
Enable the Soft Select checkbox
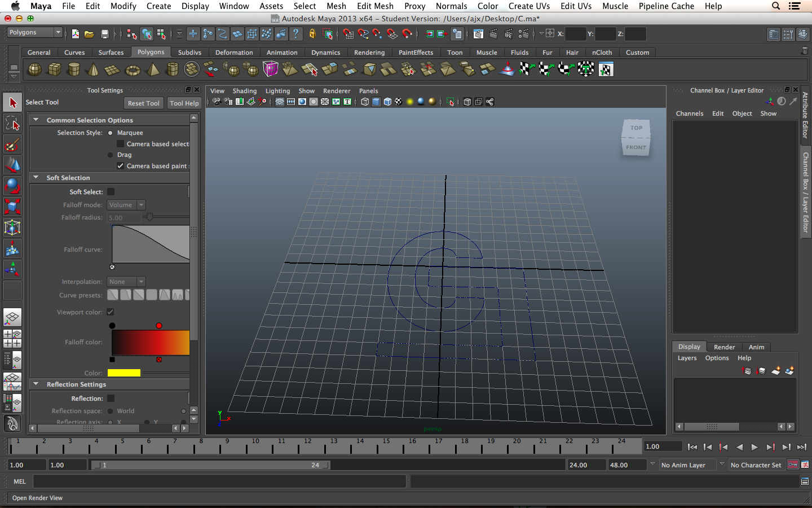pos(111,192)
